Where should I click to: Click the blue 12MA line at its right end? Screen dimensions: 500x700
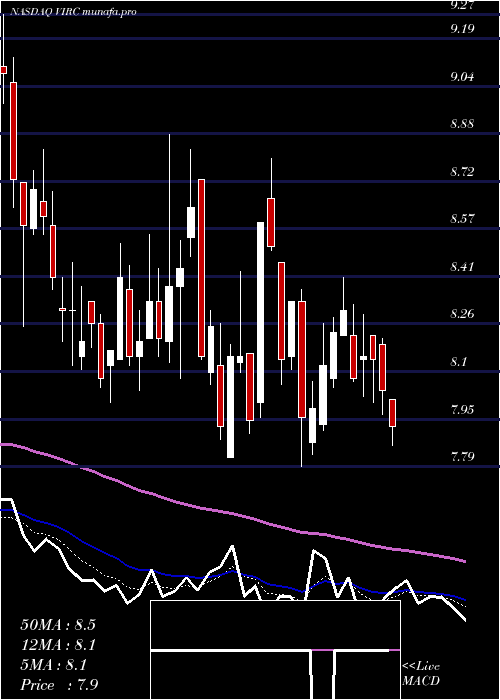pos(464,600)
